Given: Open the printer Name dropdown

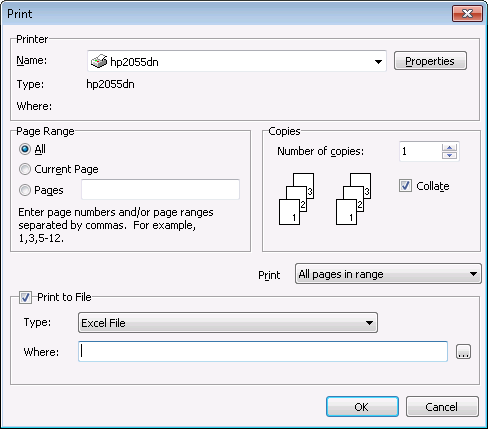Looking at the screenshot, I should coord(237,61).
